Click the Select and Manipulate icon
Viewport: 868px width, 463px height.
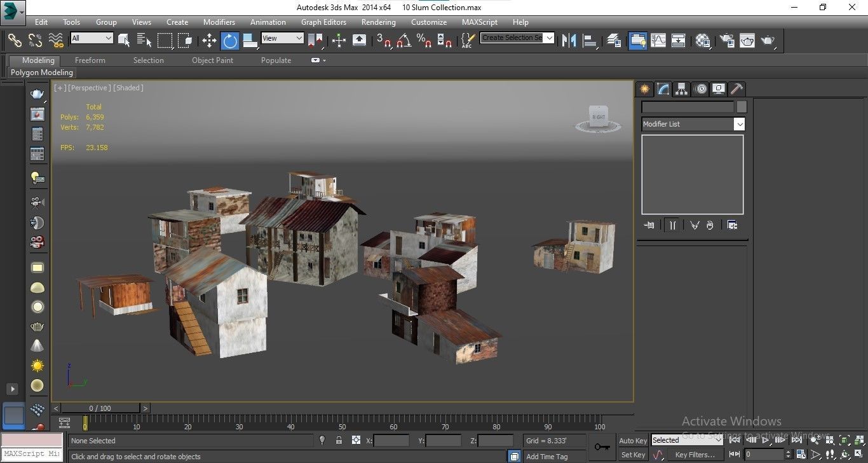tap(339, 40)
